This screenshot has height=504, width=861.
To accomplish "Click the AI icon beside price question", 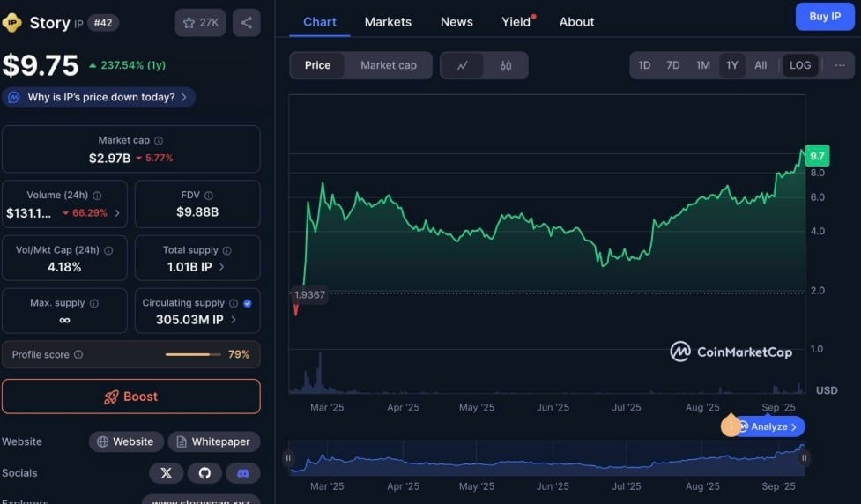I will (x=14, y=97).
